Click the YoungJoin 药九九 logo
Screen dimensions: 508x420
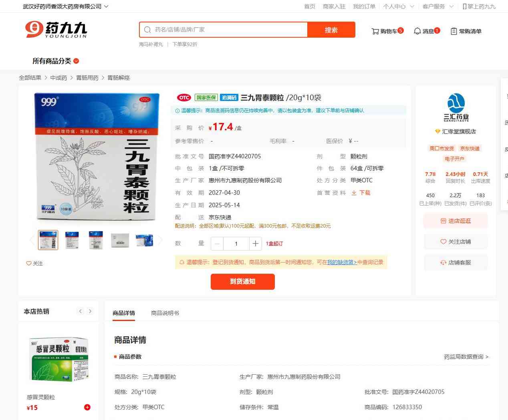pos(56,30)
